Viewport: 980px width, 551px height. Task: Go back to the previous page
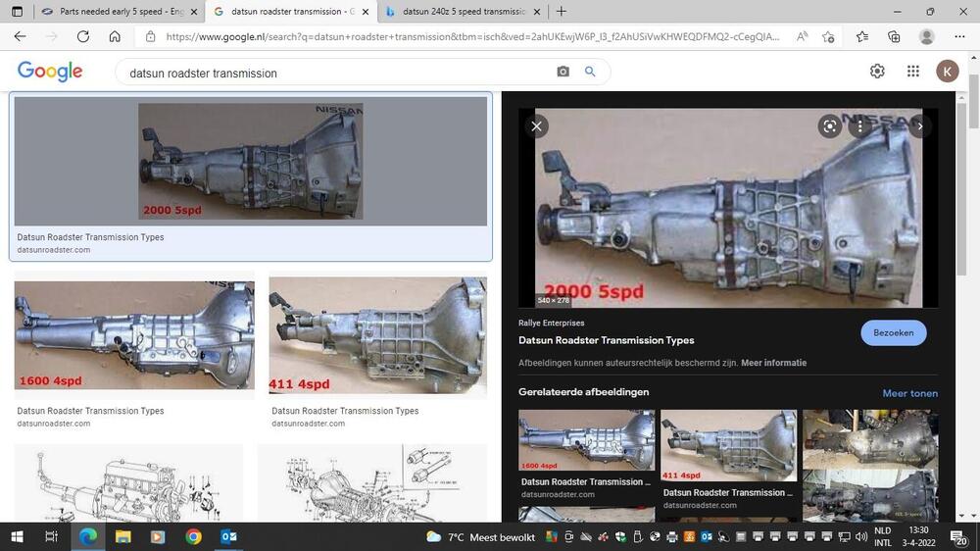[x=20, y=37]
